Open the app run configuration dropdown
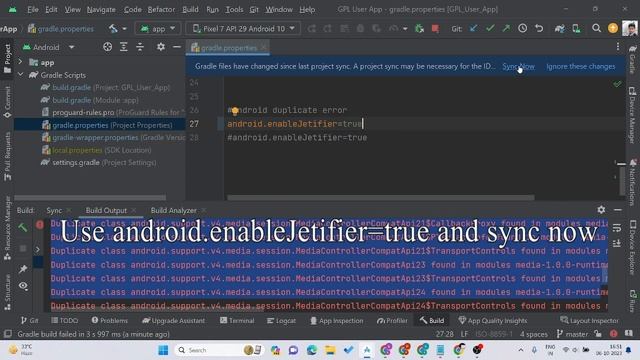Image resolution: width=640 pixels, height=360 pixels. [x=158, y=29]
